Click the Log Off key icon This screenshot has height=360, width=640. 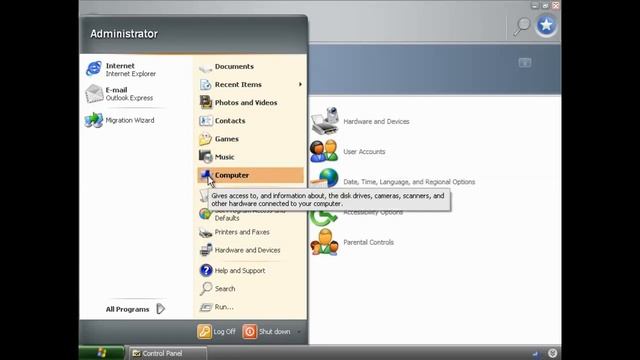click(x=204, y=331)
